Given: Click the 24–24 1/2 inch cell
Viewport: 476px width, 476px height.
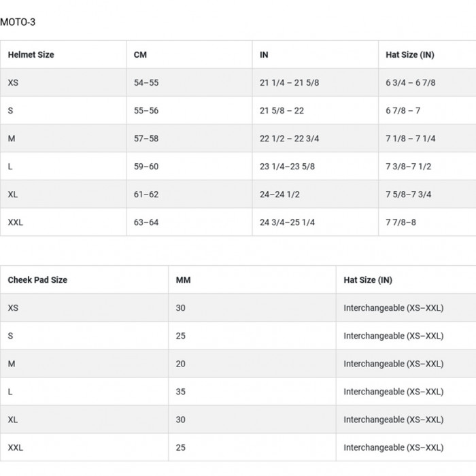Looking at the screenshot, I should 279,194.
